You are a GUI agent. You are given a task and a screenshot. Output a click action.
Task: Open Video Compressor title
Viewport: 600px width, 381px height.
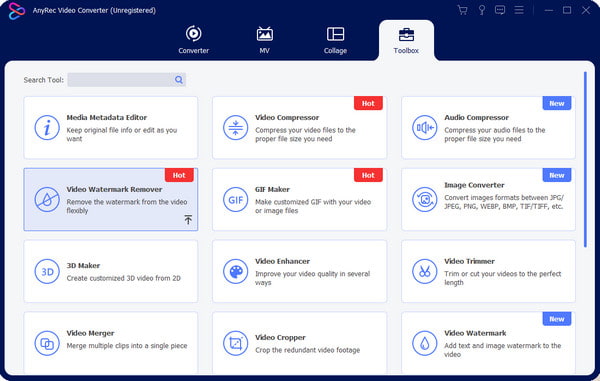coord(287,117)
